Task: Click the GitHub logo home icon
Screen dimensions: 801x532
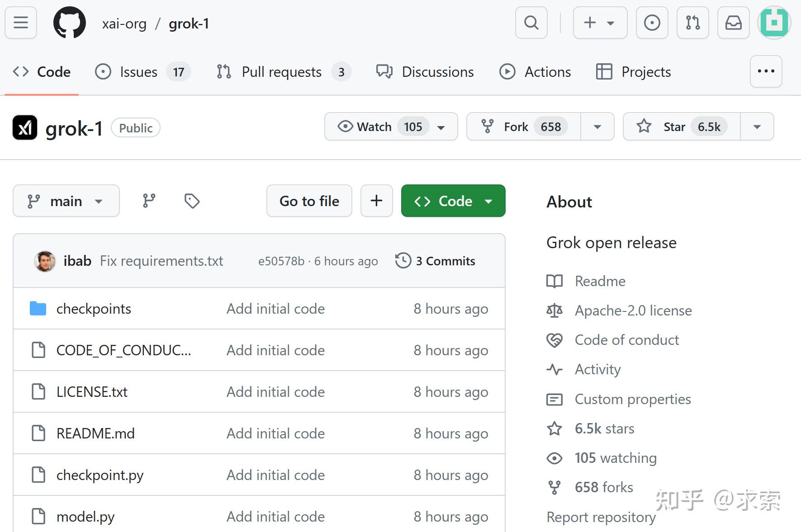Action: [x=70, y=23]
